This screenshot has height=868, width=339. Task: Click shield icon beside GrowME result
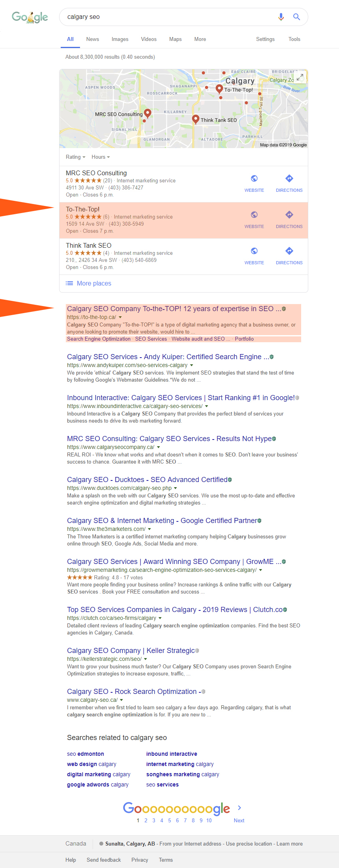(284, 562)
